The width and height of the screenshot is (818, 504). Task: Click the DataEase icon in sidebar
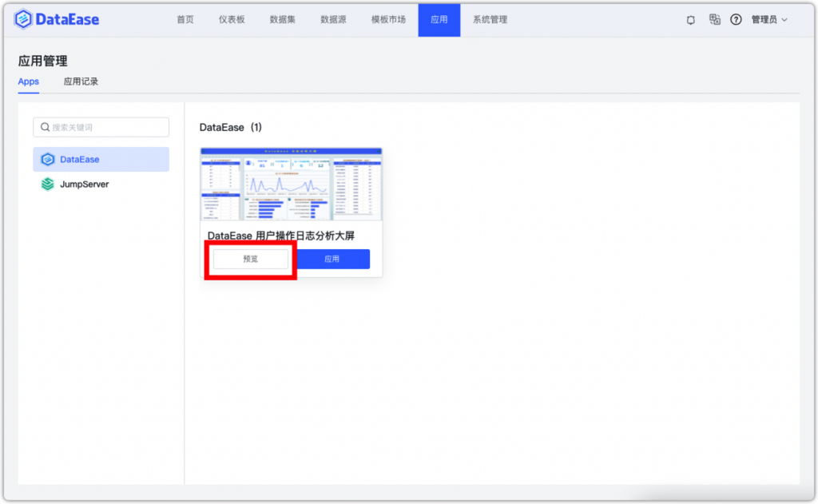click(47, 159)
